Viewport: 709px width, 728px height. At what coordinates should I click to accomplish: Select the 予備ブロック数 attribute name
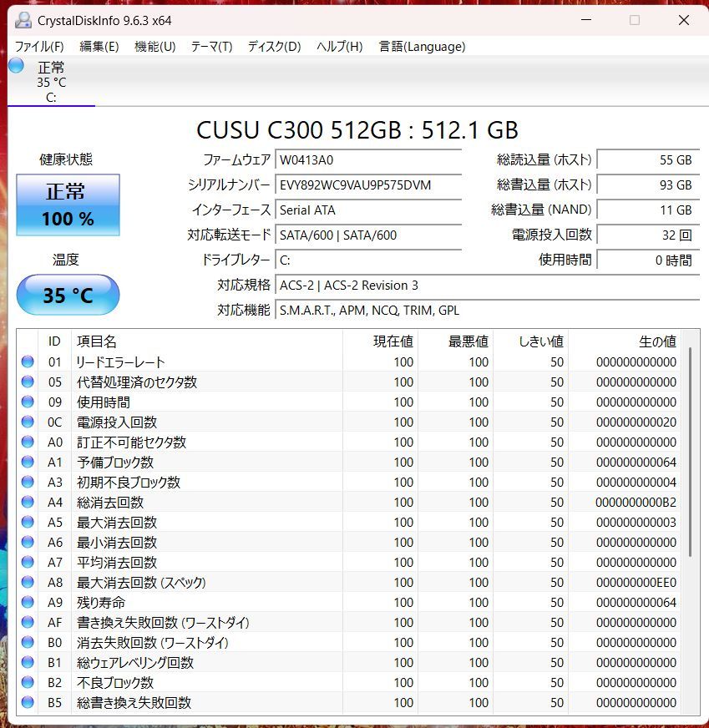point(115,462)
